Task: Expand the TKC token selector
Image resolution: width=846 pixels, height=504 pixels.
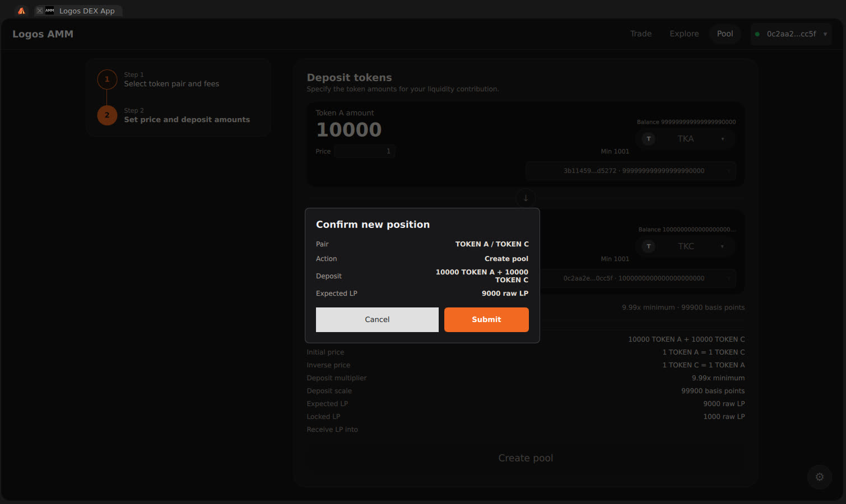Action: (685, 246)
